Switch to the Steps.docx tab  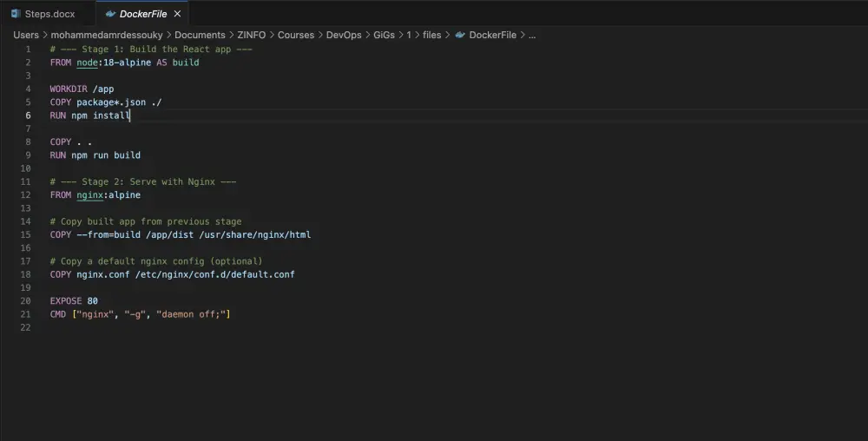click(x=49, y=14)
